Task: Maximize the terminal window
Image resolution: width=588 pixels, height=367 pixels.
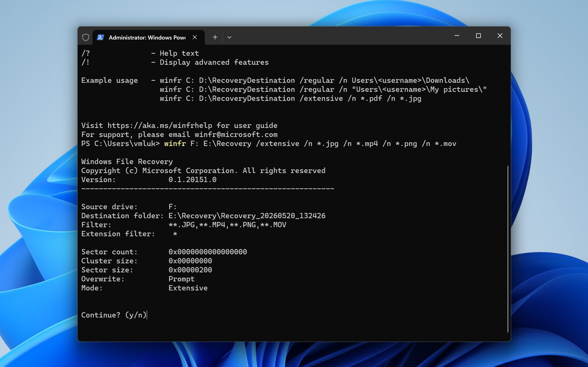Action: [x=478, y=36]
